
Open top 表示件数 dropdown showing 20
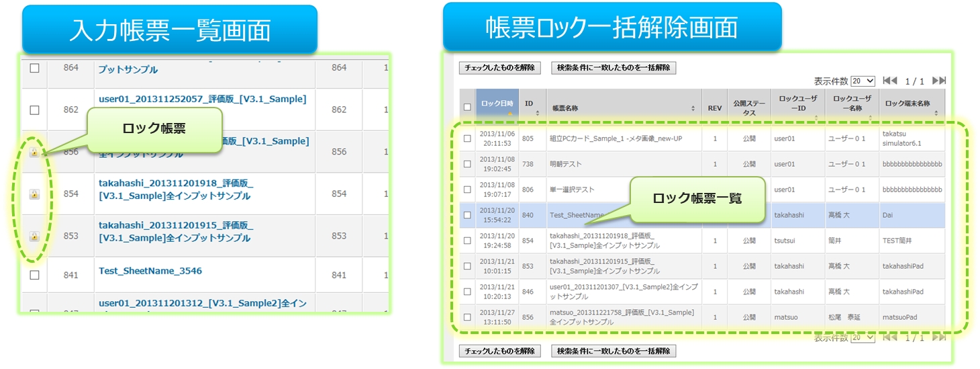pyautogui.click(x=863, y=81)
